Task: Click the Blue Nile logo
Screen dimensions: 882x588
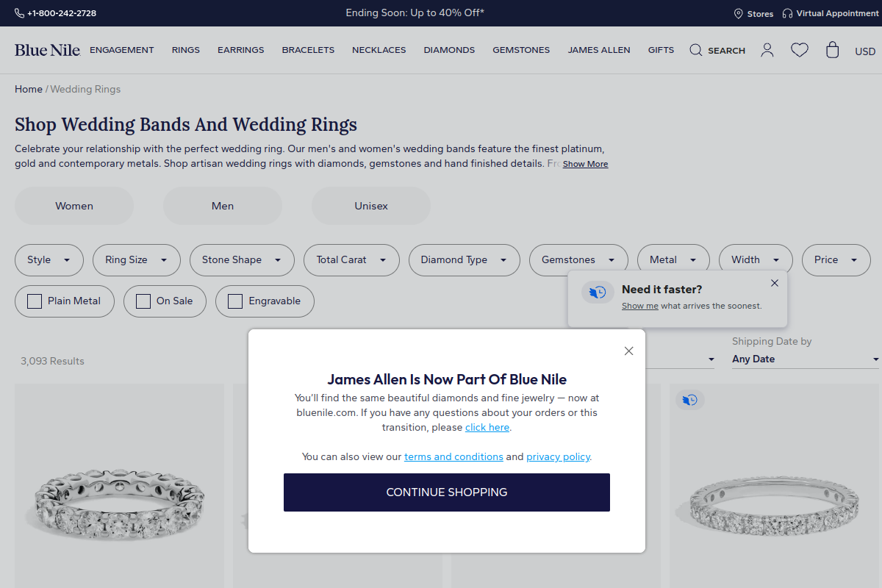Action: [47, 50]
